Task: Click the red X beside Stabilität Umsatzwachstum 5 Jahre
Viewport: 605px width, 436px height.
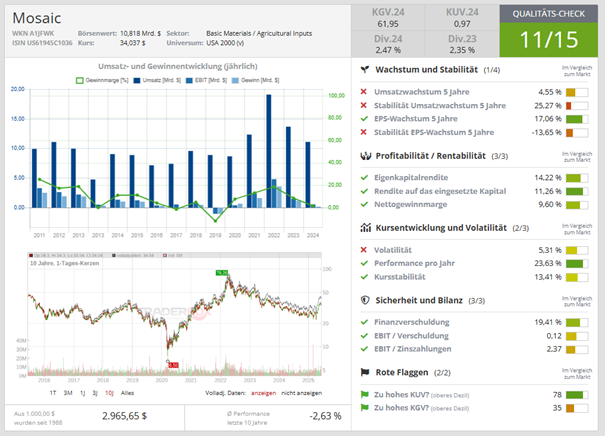Action: [363, 105]
